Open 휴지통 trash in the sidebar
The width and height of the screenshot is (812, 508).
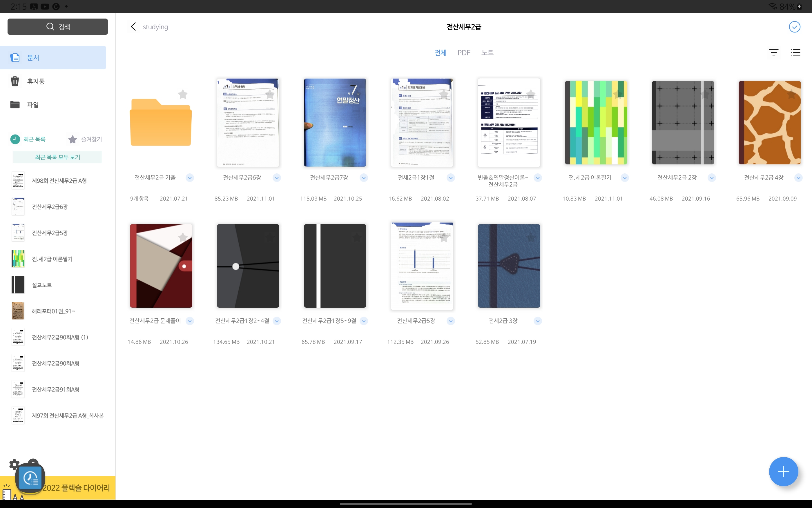(x=53, y=81)
